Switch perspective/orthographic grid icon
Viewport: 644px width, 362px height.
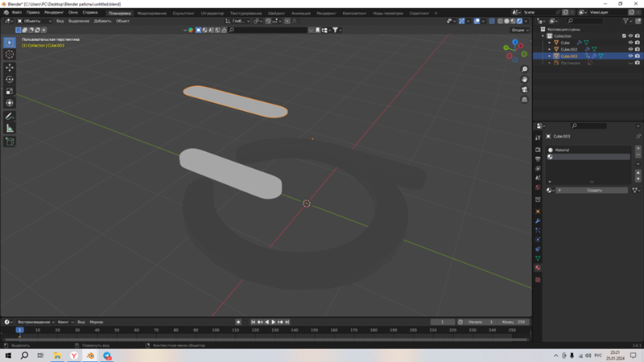tap(525, 100)
